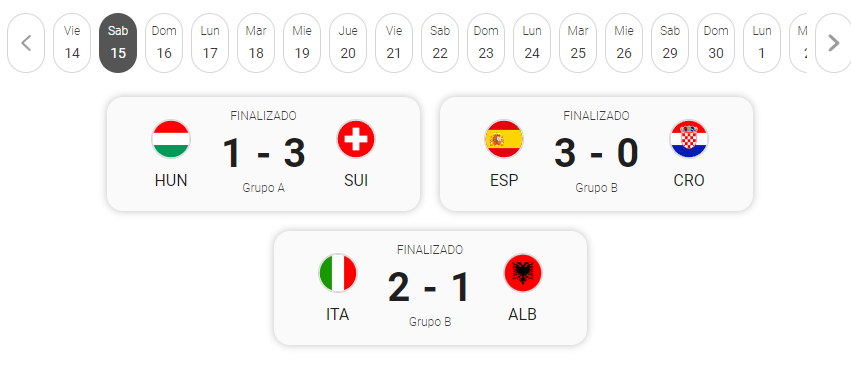The height and width of the screenshot is (390, 851).
Task: Choose the Sab 22 date tab
Action: pyautogui.click(x=440, y=43)
